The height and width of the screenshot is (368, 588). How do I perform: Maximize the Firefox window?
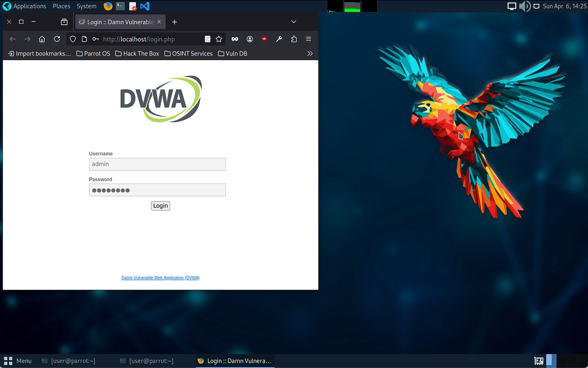21,22
